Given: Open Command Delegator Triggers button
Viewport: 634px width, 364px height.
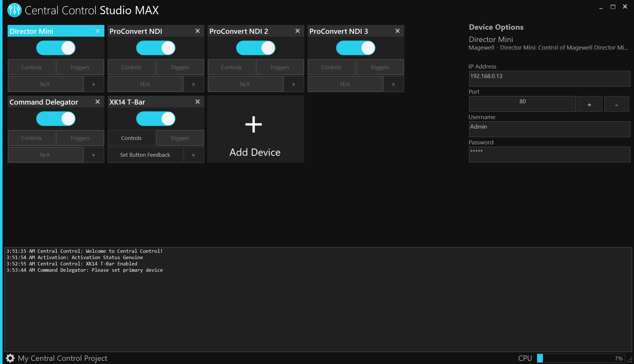Looking at the screenshot, I should click(80, 138).
